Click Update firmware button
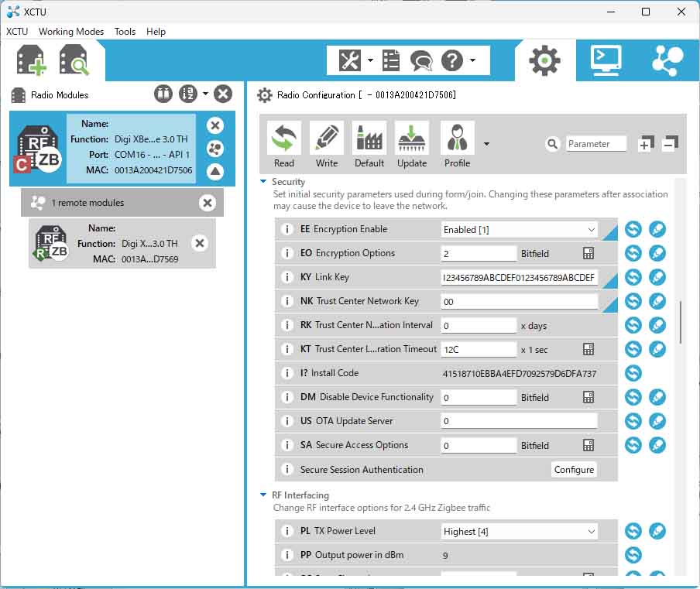700x589 pixels. coord(412,145)
